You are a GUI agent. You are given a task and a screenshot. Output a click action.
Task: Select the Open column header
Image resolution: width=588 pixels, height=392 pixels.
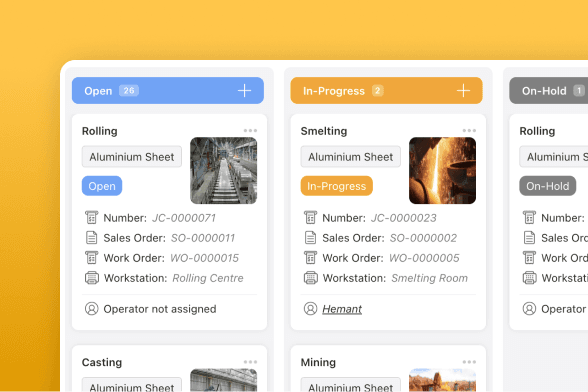[x=168, y=90]
